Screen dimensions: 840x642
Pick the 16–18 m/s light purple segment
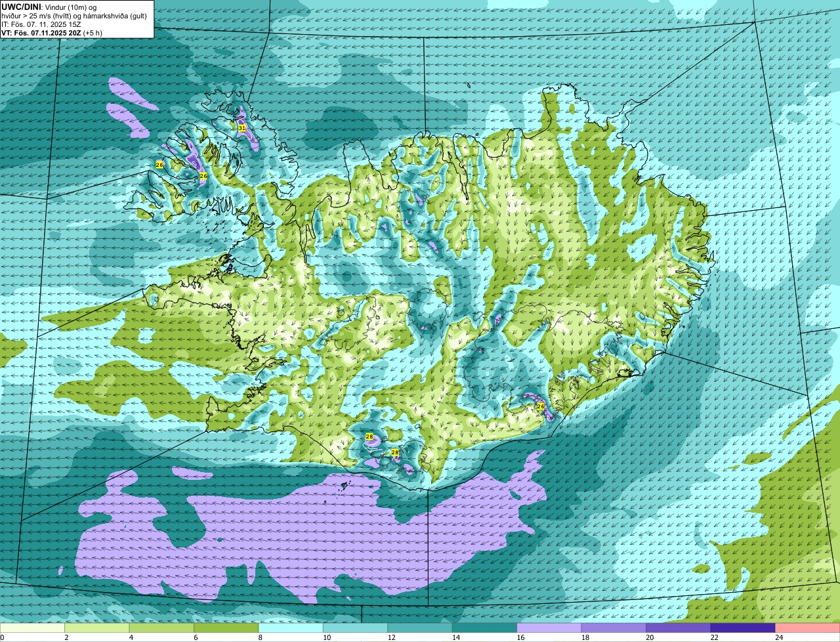click(549, 628)
